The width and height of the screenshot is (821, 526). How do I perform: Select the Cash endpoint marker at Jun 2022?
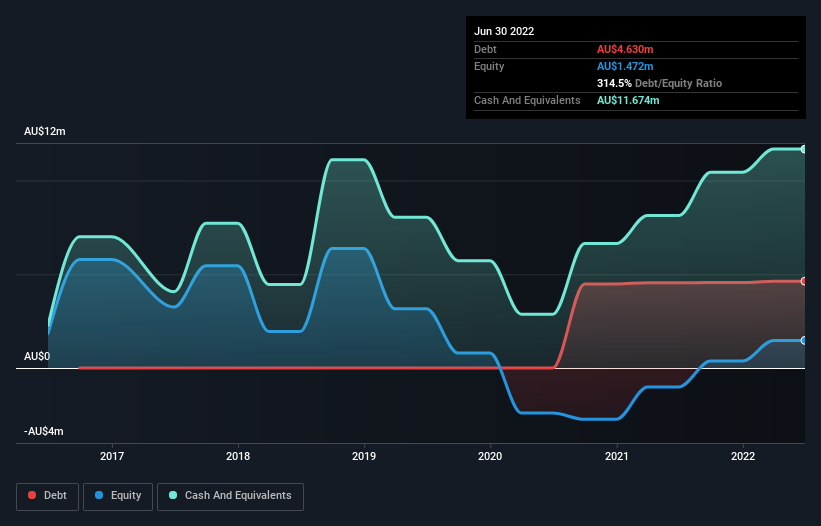coord(804,149)
